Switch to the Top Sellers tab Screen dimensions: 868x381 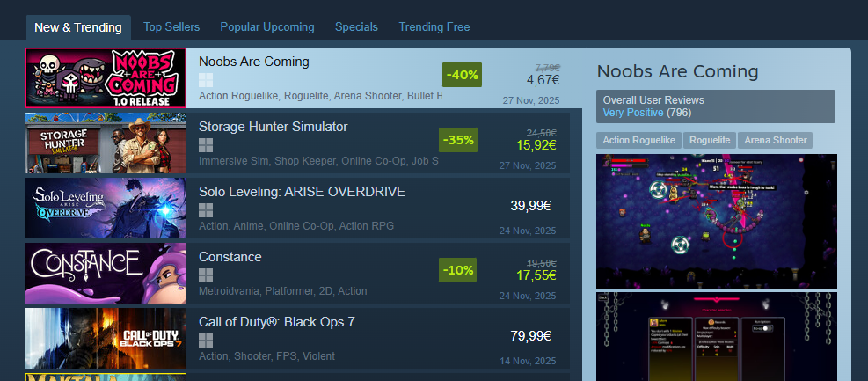[171, 26]
